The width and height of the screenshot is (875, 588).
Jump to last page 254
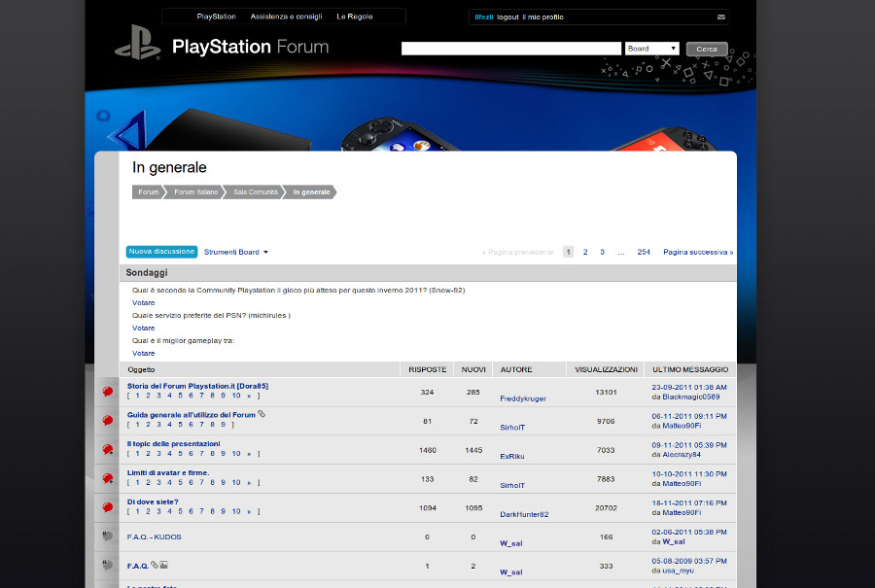click(x=644, y=252)
